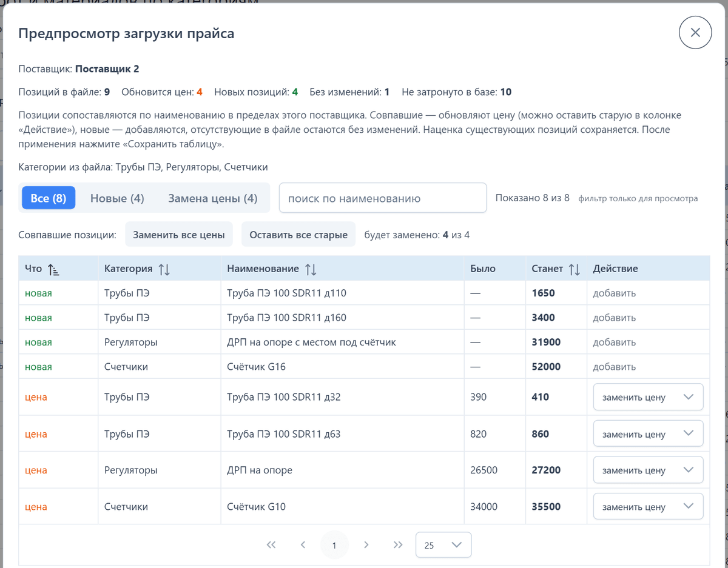This screenshot has width=728, height=568.
Task: Click Категории из файла line
Action: pyautogui.click(x=143, y=167)
